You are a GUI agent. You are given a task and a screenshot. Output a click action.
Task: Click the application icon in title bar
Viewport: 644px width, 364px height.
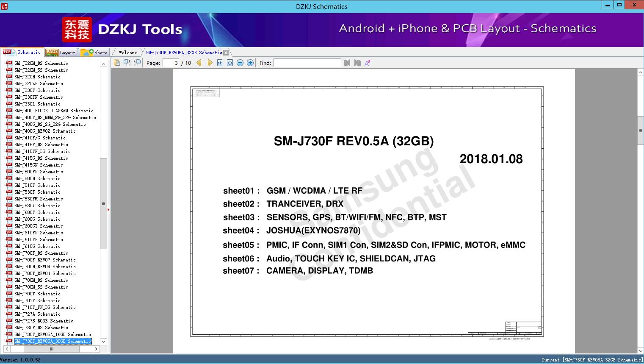tap(4, 6)
